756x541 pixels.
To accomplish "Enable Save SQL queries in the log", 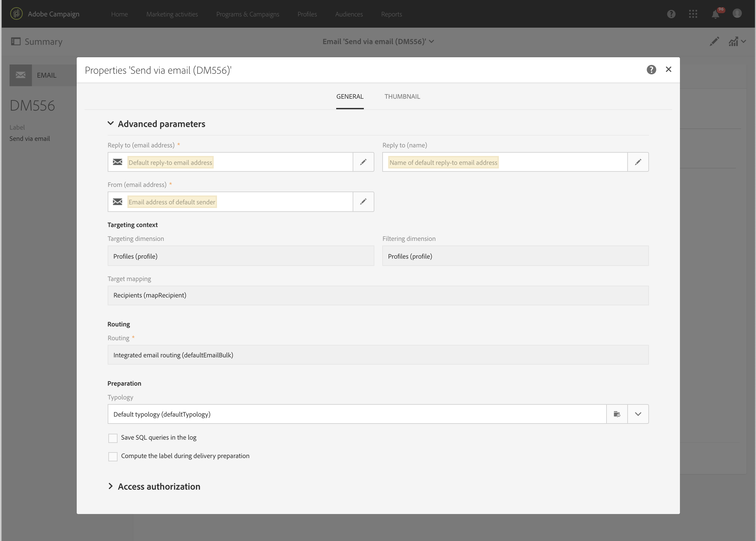I will 113,438.
